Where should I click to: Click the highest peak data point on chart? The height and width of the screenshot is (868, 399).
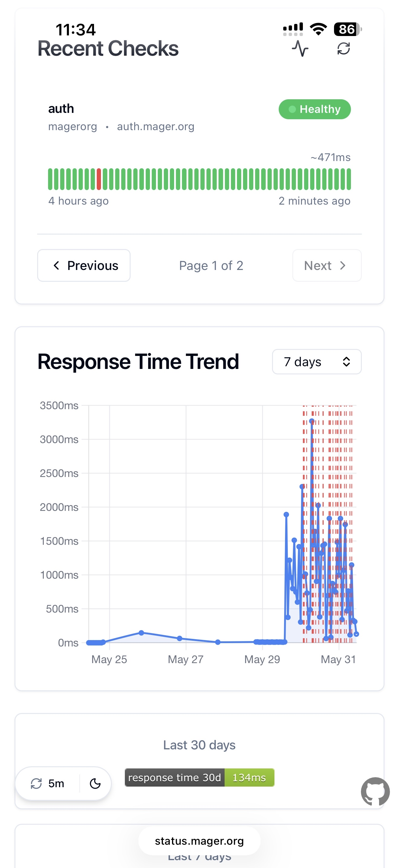point(312,421)
